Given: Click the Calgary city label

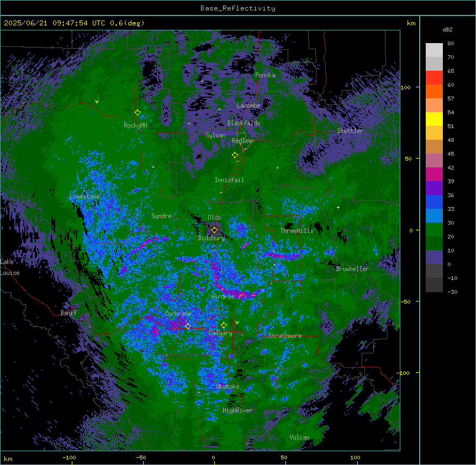Looking at the screenshot, I should [220, 333].
